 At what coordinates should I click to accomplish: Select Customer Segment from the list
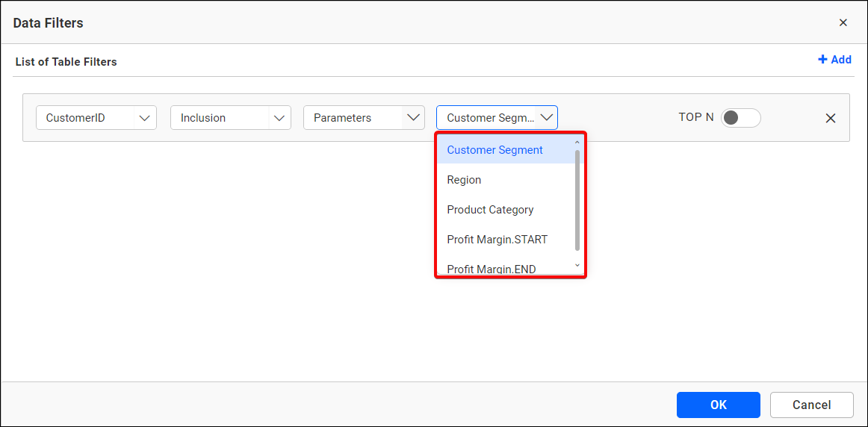(x=495, y=150)
